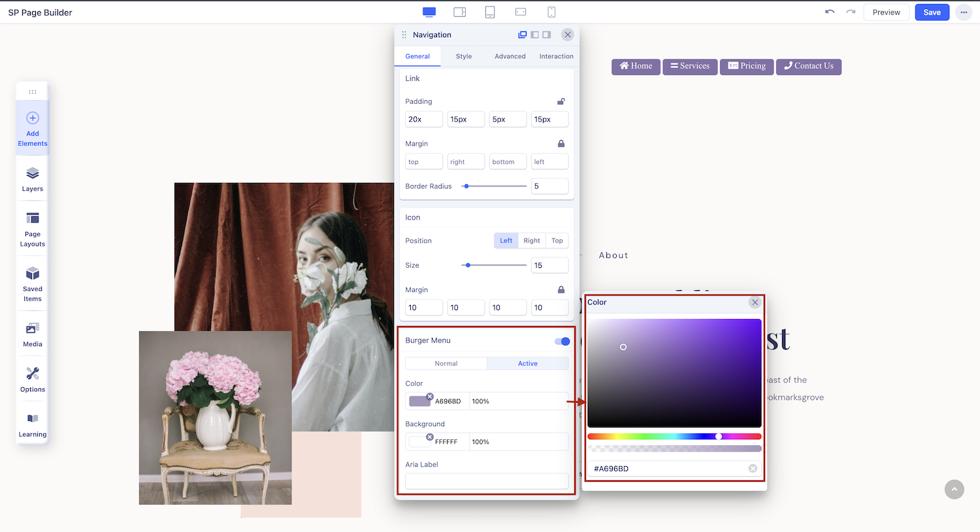This screenshot has height=532, width=980.
Task: Click the undo arrow icon
Action: [830, 12]
